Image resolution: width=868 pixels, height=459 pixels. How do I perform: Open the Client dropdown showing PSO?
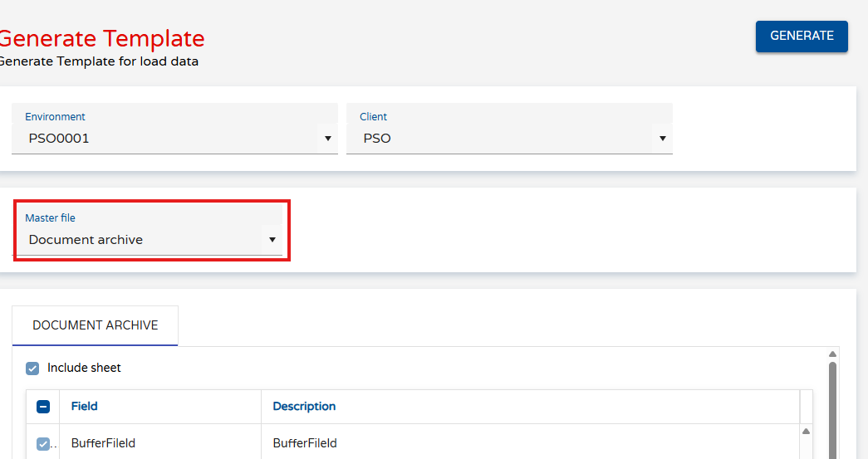click(509, 129)
